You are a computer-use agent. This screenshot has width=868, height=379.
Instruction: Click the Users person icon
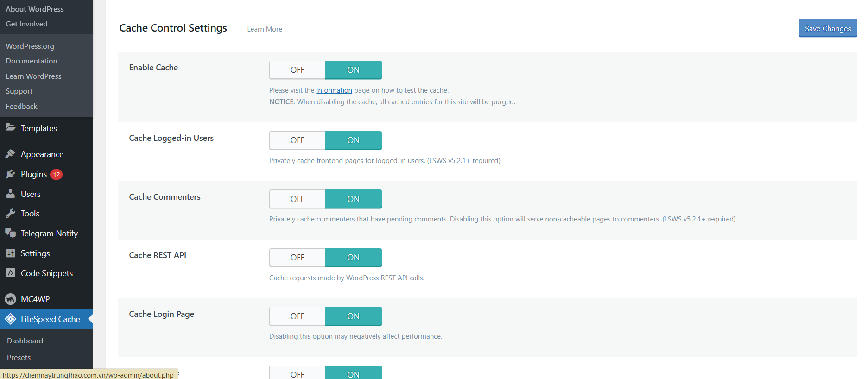(x=10, y=194)
